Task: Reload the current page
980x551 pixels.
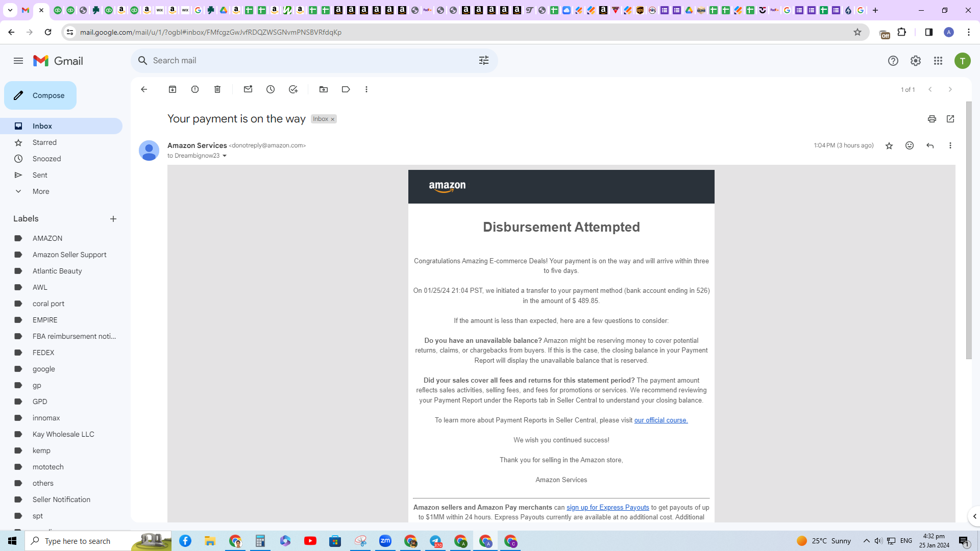Action: pyautogui.click(x=48, y=32)
